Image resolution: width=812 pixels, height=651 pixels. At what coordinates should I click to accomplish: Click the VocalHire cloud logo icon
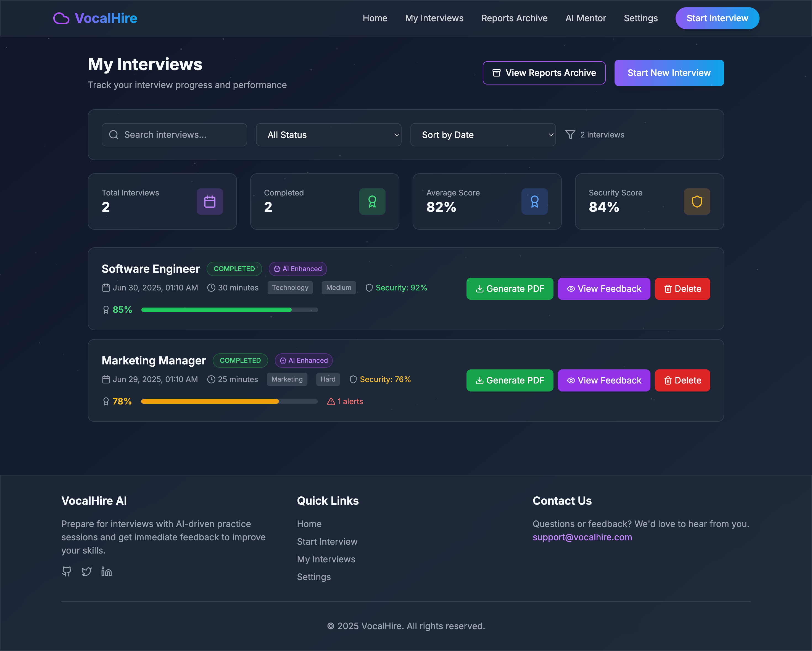(61, 18)
